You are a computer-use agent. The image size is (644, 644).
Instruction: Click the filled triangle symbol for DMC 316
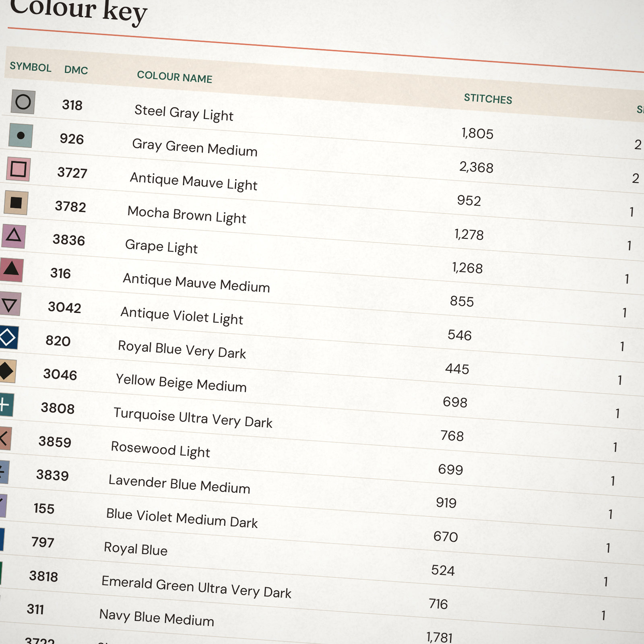(11, 269)
